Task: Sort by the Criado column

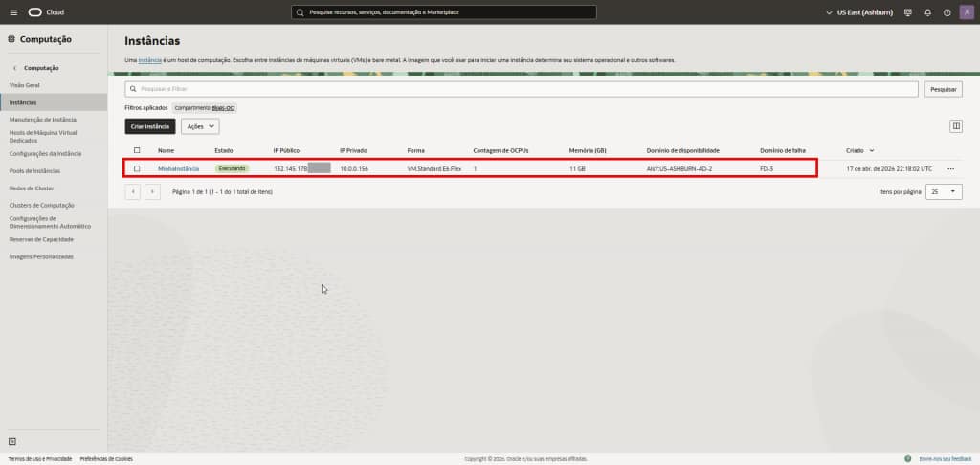Action: [860, 150]
